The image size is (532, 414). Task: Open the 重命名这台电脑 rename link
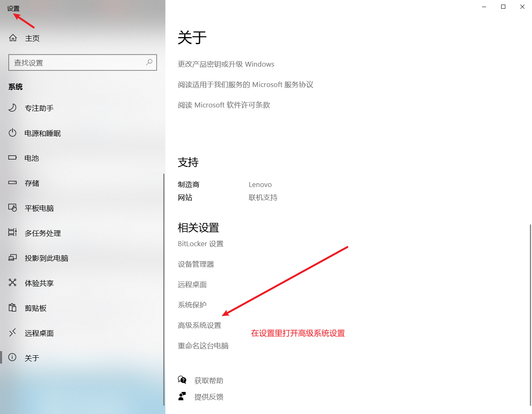click(203, 345)
